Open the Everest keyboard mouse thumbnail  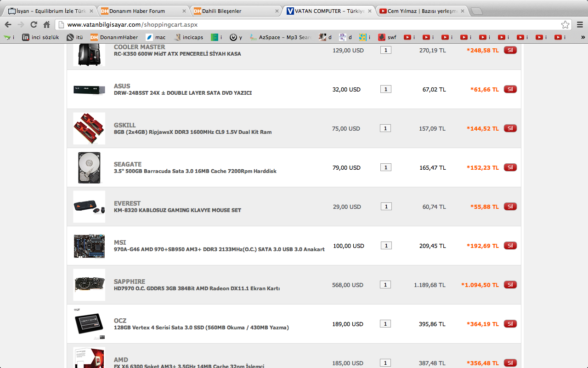[89, 207]
